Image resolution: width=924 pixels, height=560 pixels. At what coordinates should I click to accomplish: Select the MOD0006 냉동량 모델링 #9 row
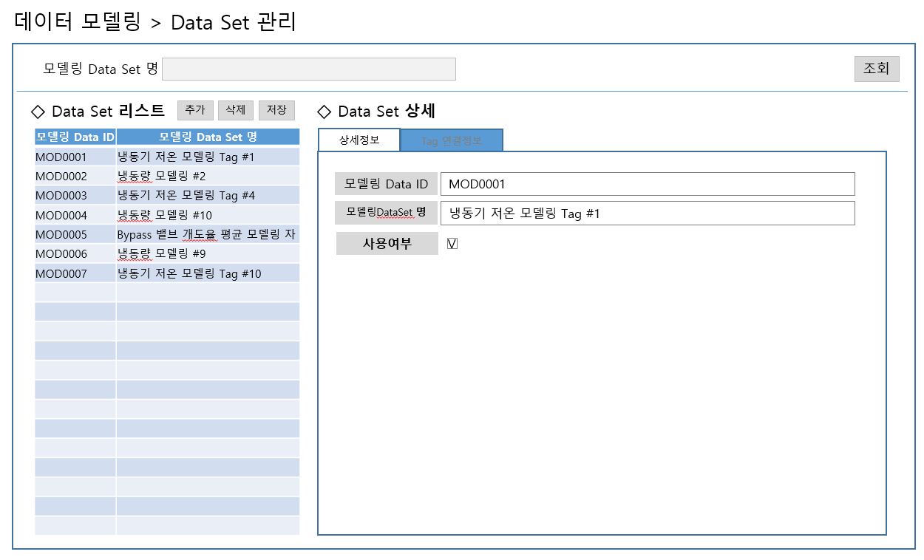pyautogui.click(x=166, y=254)
